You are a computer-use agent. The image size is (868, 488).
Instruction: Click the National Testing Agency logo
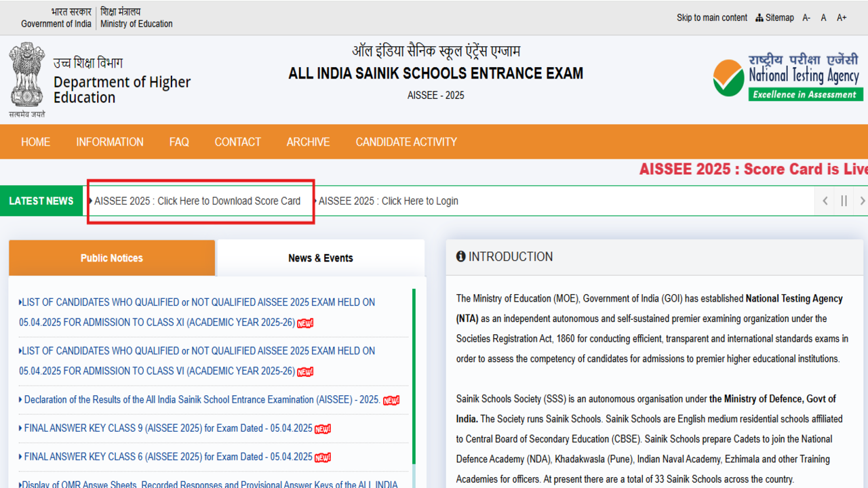point(787,78)
